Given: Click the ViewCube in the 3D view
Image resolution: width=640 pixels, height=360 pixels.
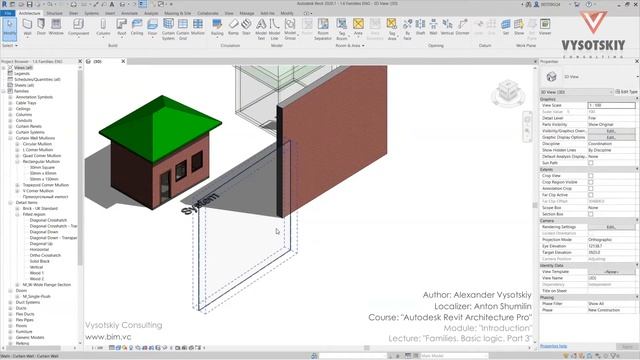Looking at the screenshot, I should pyautogui.click(x=508, y=92).
